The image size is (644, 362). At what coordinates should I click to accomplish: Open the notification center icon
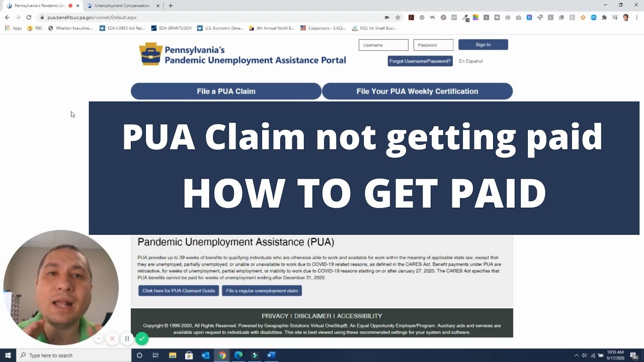click(634, 355)
